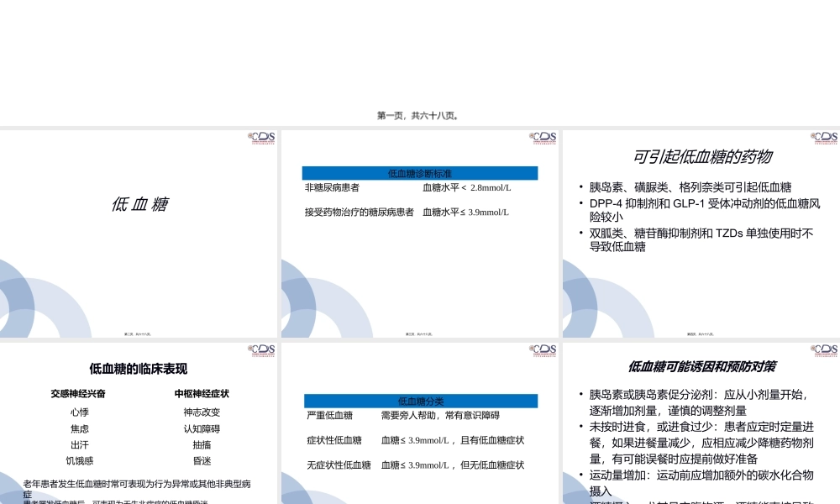Click the footer text on the diagnosis slide
This screenshot has width=840, height=504.
[420, 333]
